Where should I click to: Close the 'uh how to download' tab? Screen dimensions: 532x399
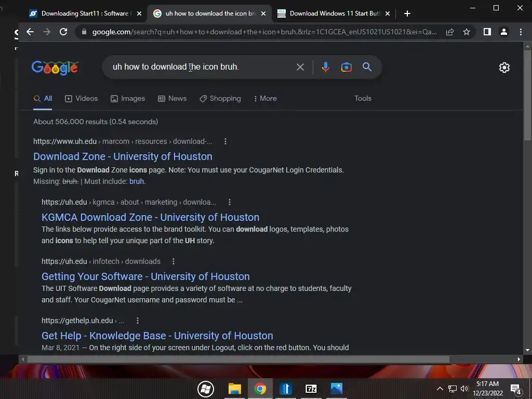tap(263, 14)
